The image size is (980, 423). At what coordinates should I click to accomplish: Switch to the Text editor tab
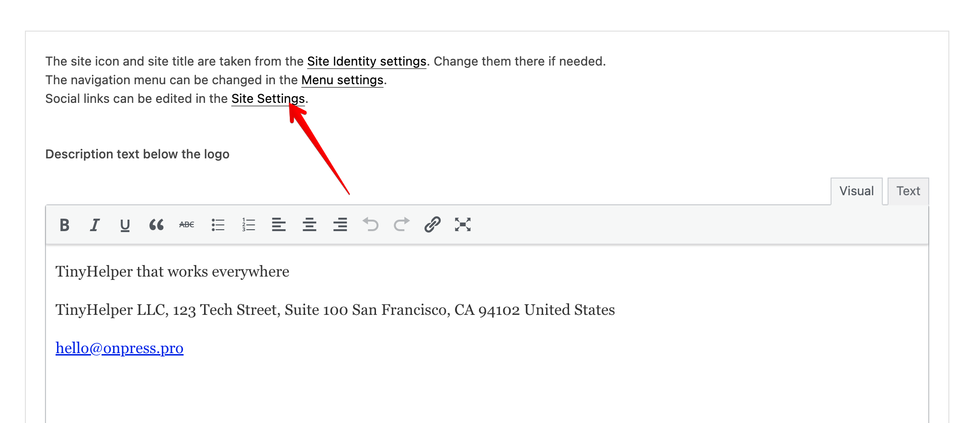coord(908,191)
